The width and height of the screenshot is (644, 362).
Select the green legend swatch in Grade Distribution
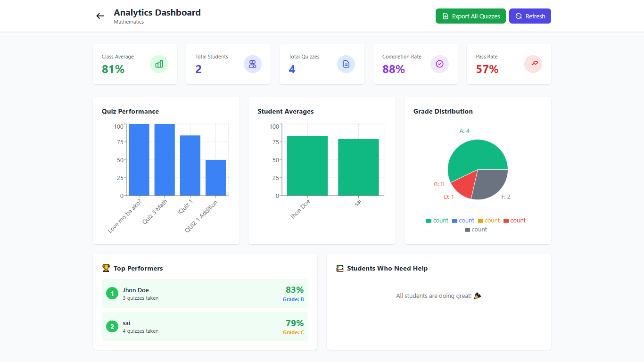coord(429,221)
